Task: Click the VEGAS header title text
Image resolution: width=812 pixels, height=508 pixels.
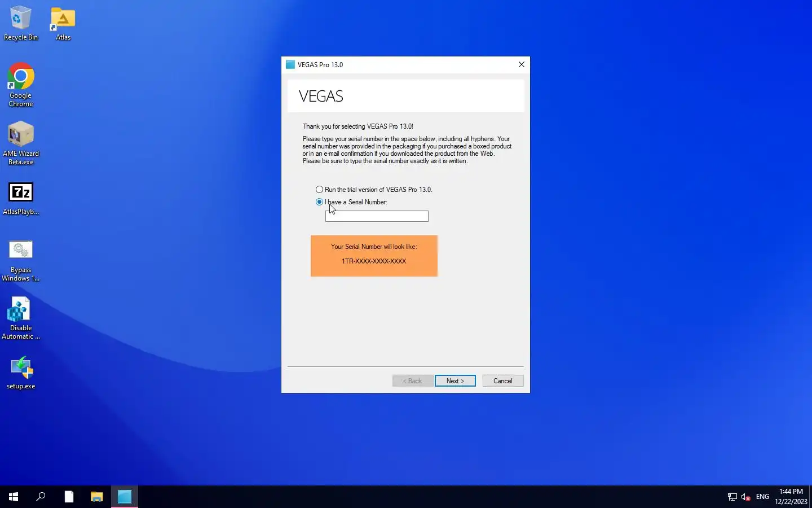Action: [x=321, y=96]
